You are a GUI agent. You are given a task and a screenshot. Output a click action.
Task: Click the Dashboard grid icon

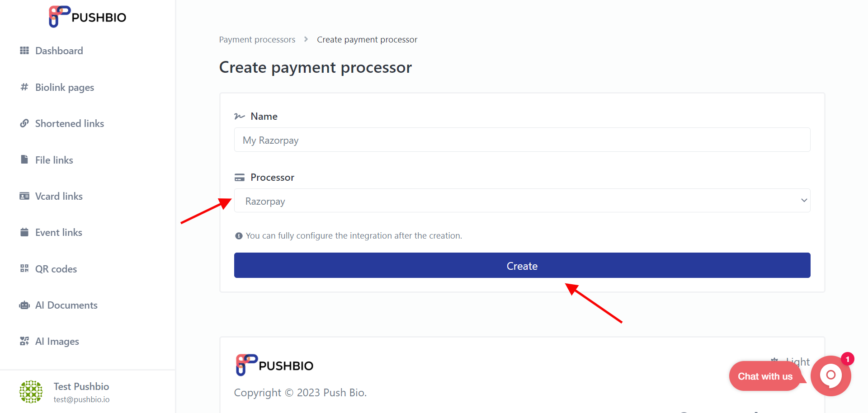point(24,51)
